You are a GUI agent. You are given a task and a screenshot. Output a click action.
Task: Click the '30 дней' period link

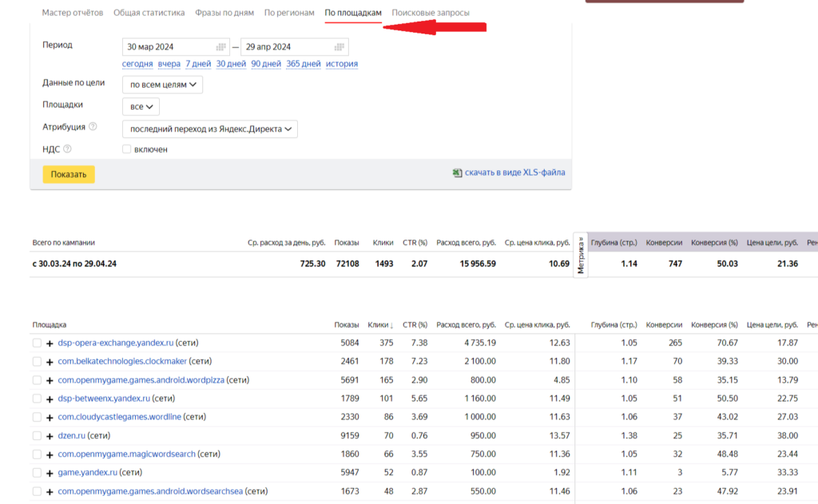231,64
